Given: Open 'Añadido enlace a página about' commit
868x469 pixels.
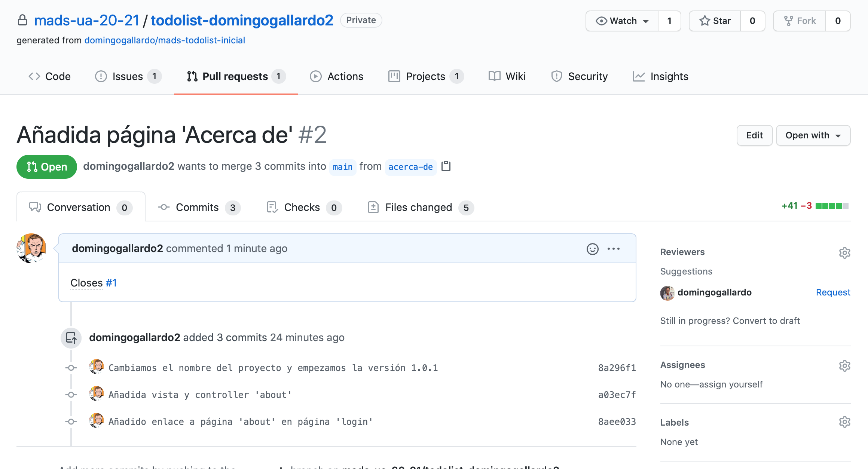Looking at the screenshot, I should [x=241, y=422].
